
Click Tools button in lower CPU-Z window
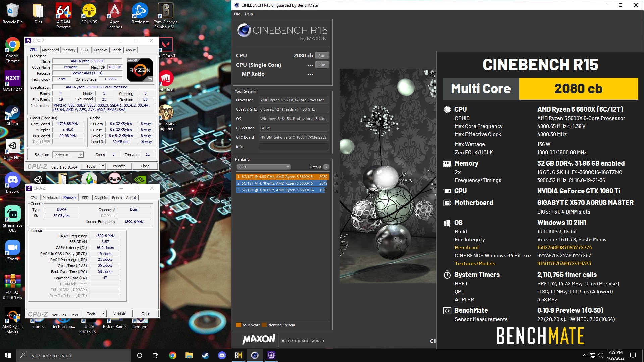point(91,314)
